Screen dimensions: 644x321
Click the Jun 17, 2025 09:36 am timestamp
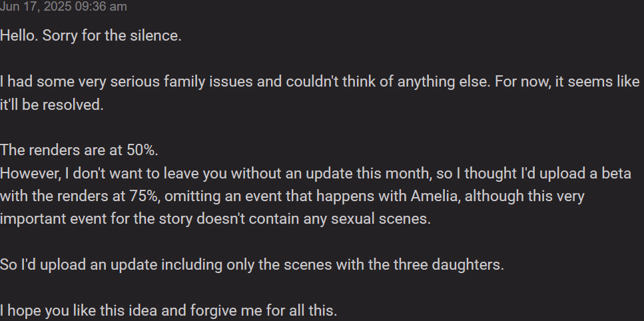(63, 6)
